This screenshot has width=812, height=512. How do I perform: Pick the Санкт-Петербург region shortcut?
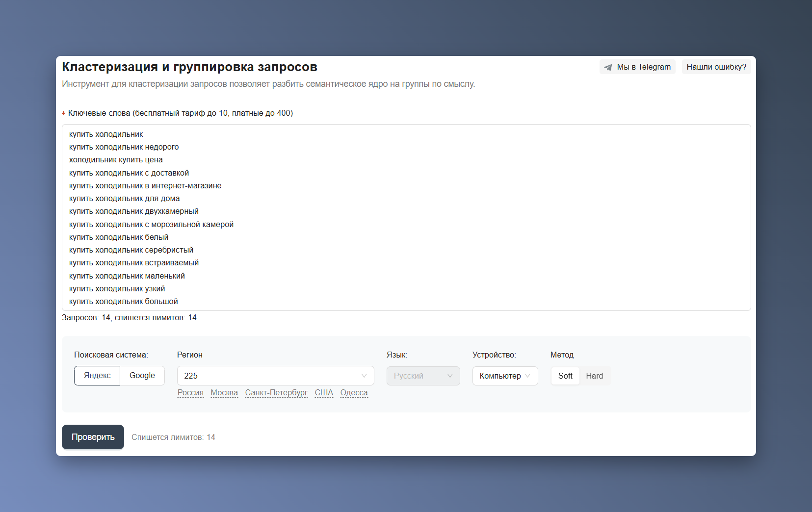[x=276, y=393]
